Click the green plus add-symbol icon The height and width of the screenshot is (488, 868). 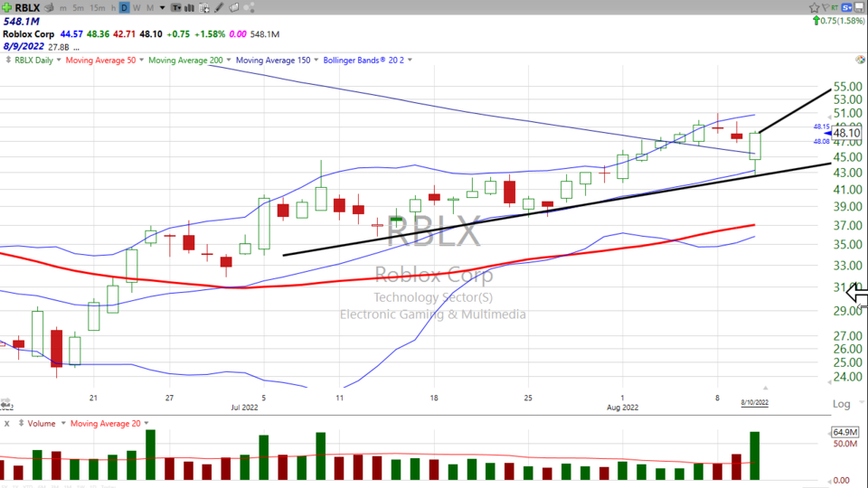[x=6, y=7]
